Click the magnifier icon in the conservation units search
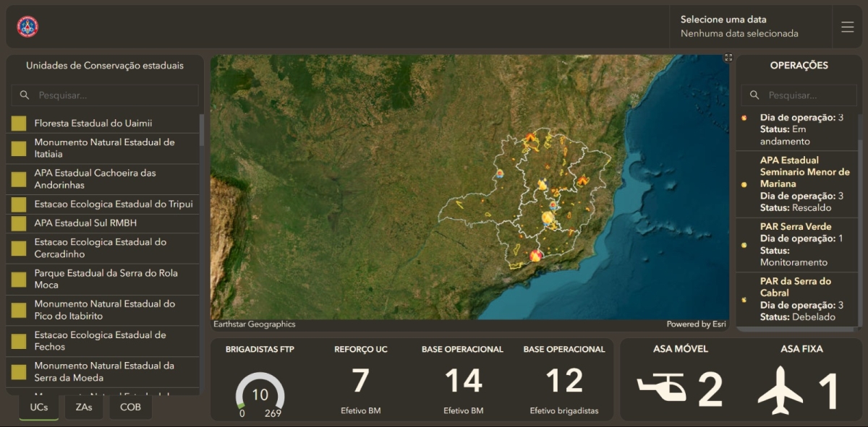The height and width of the screenshot is (427, 868). point(25,95)
